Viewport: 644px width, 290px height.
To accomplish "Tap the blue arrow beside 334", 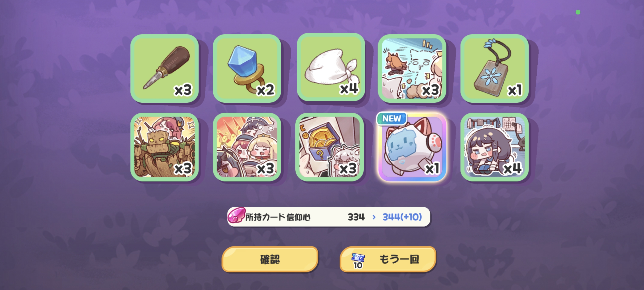I will click(374, 217).
